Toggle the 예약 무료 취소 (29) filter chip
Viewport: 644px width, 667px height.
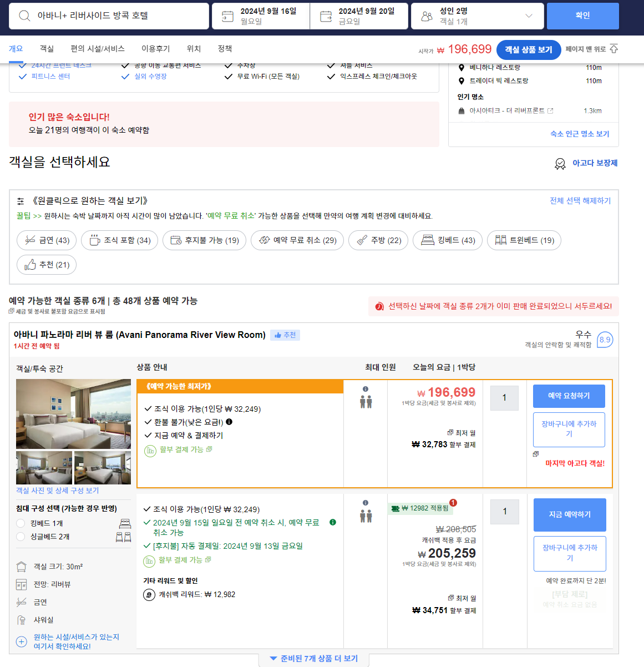pos(297,240)
